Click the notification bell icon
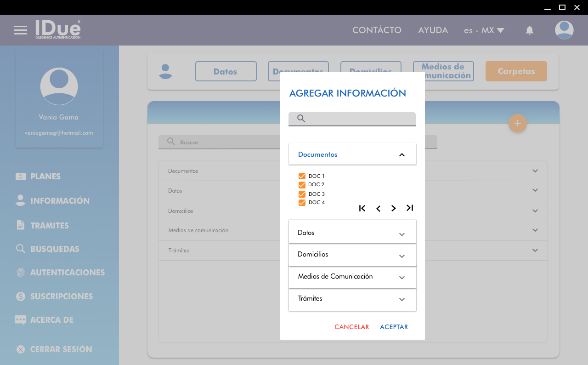 click(x=530, y=30)
